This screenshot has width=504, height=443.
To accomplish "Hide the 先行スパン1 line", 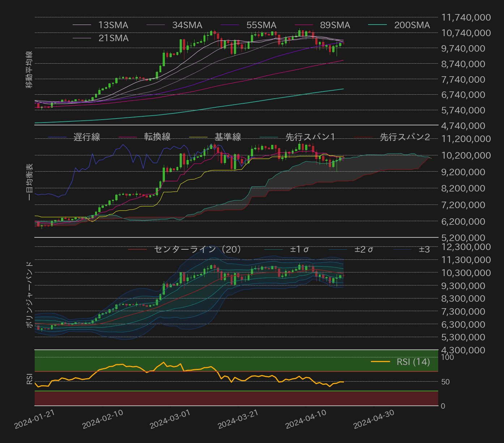I will [310, 137].
